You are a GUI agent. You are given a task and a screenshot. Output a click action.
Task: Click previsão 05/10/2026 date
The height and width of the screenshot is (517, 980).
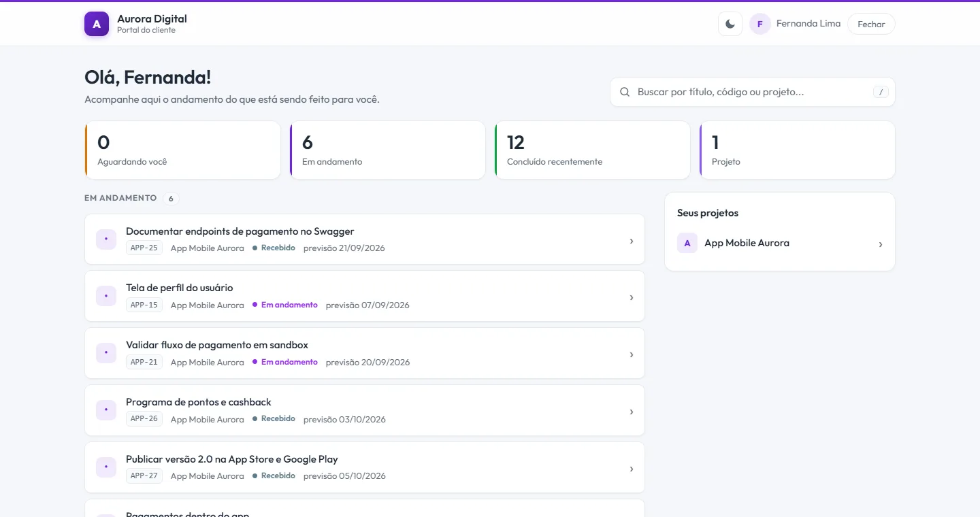[344, 476]
